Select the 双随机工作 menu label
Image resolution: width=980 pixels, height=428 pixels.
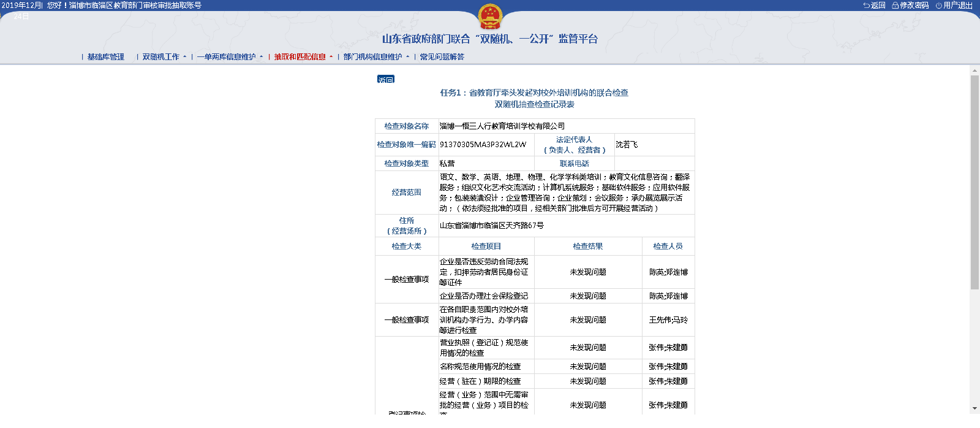click(x=160, y=57)
